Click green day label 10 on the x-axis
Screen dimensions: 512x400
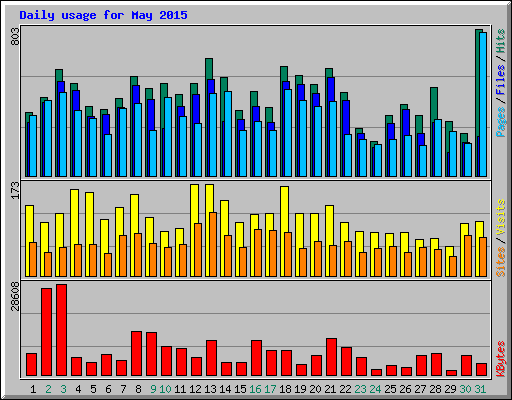[x=165, y=389]
